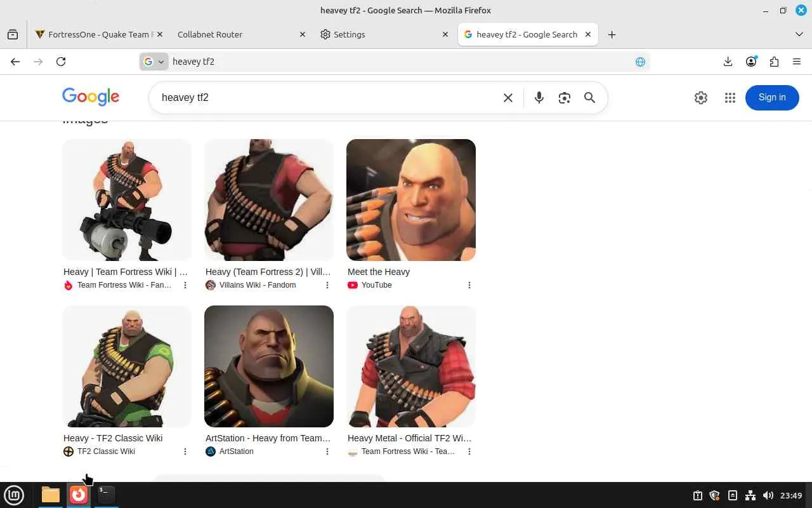Expand the search engine selector in address bar
Screen dimensions: 812x508
coord(154,62)
